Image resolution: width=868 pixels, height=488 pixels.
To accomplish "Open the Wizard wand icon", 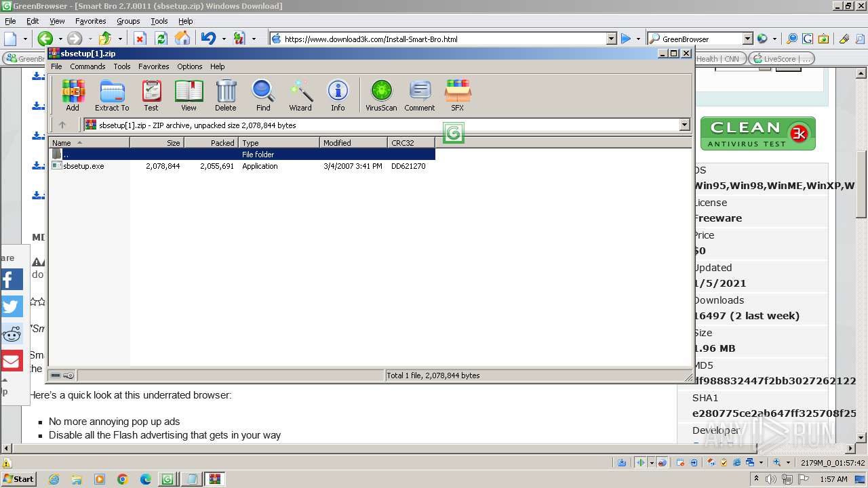I will (x=300, y=96).
